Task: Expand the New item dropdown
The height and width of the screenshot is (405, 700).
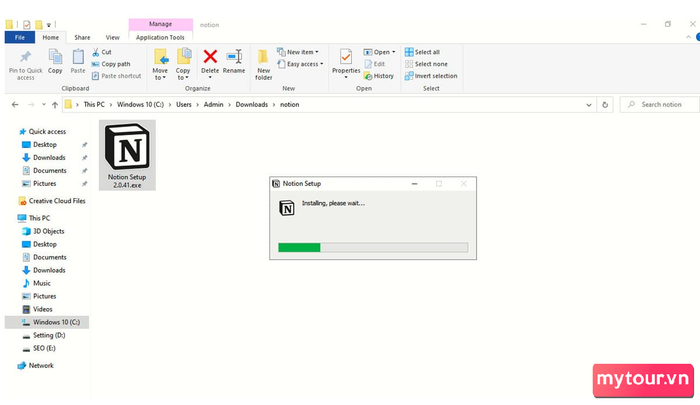Action: click(298, 52)
